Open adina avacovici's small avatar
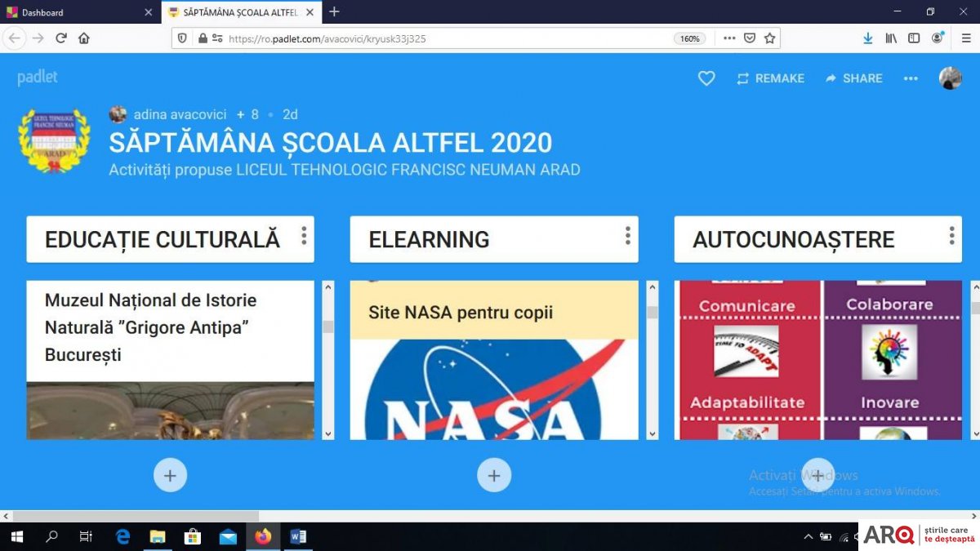This screenshot has height=551, width=980. click(x=118, y=114)
